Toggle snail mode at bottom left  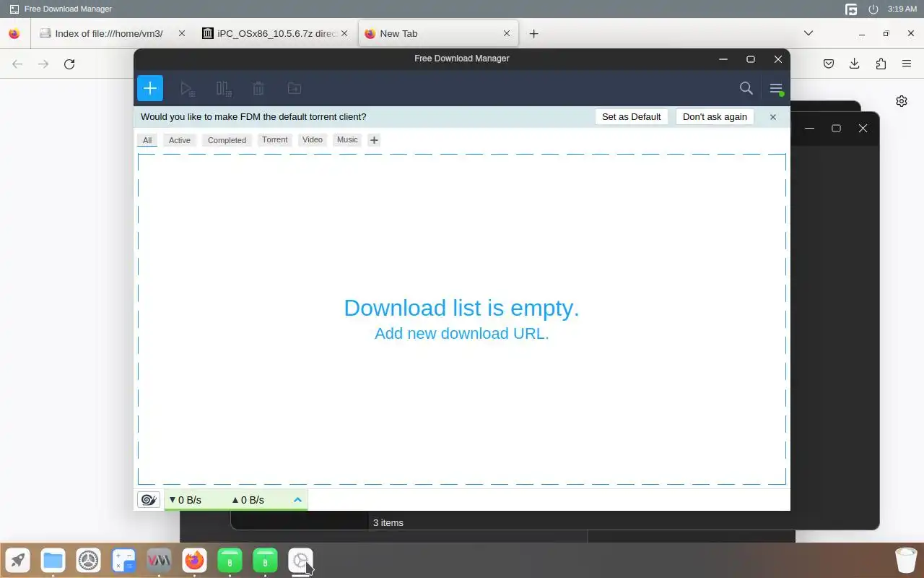pyautogui.click(x=149, y=499)
